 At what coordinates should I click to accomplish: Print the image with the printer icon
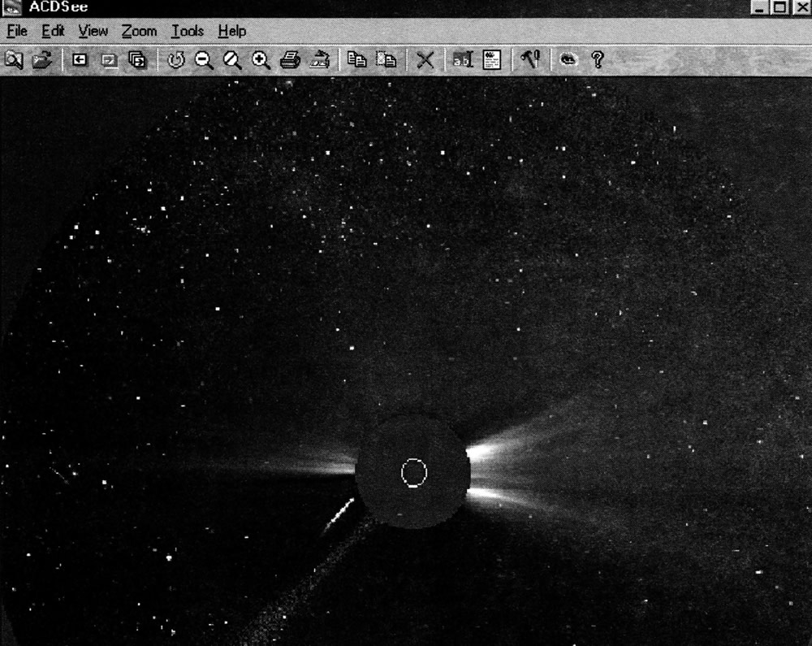[x=290, y=60]
